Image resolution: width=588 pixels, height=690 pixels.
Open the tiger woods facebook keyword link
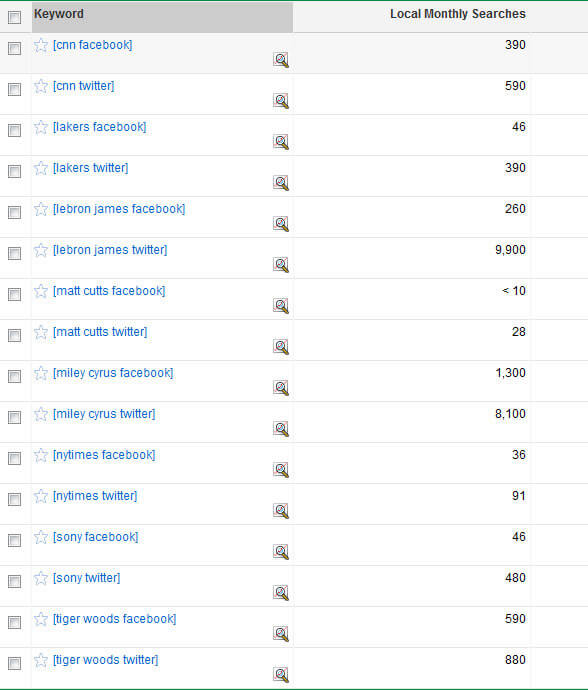[114, 619]
